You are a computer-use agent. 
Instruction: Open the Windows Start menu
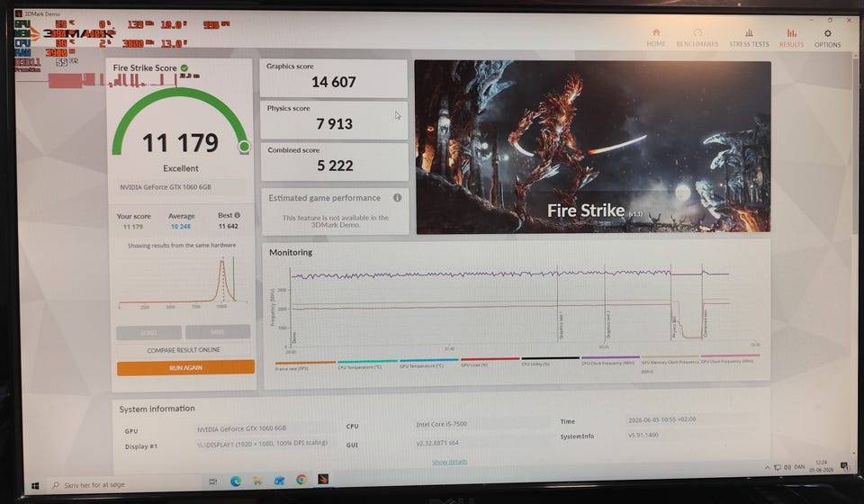coord(35,485)
